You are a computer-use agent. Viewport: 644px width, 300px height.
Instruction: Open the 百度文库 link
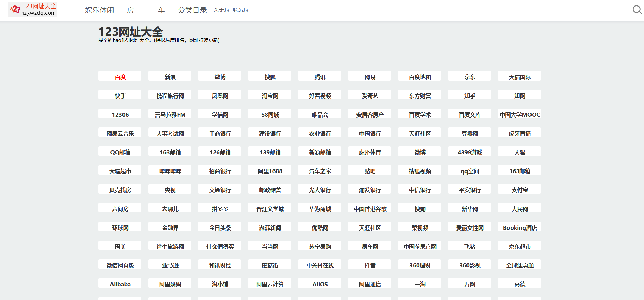[x=470, y=114]
